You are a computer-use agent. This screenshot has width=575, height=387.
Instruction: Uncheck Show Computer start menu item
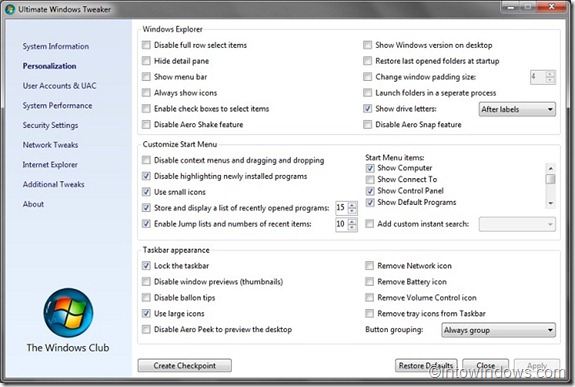(x=370, y=168)
